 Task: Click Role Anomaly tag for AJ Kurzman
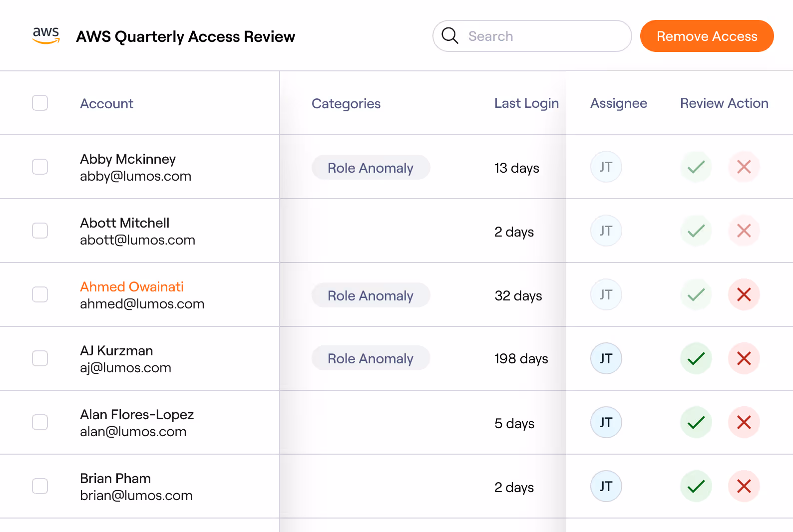click(x=371, y=358)
